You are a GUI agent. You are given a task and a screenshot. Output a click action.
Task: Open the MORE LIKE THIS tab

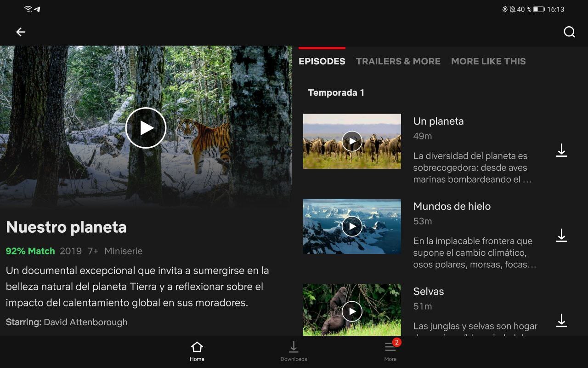(x=488, y=61)
